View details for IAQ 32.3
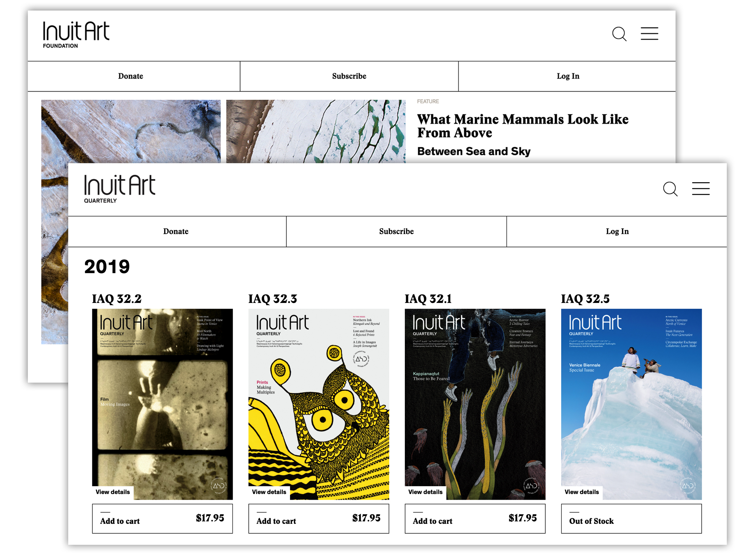Screen dimensions: 756x555 (269, 492)
